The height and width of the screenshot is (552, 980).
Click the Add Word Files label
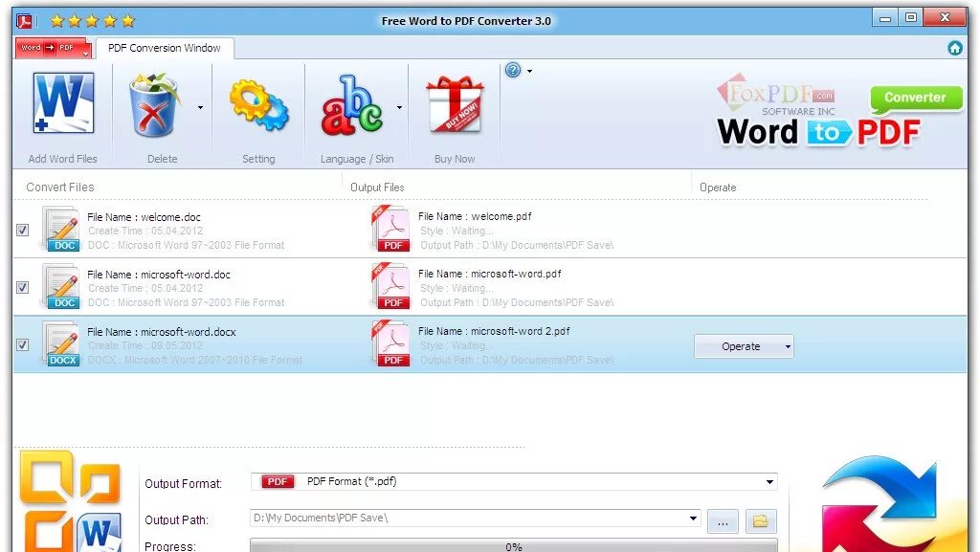point(62,159)
